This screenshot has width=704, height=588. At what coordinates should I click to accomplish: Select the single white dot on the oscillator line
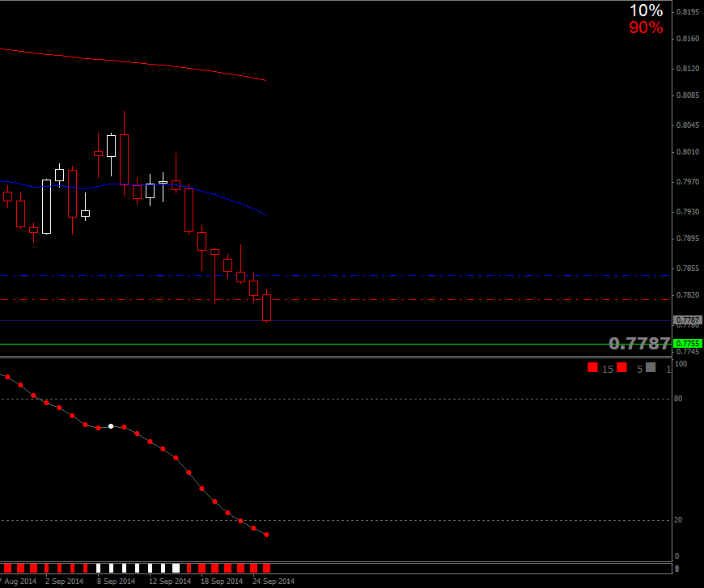(x=111, y=426)
